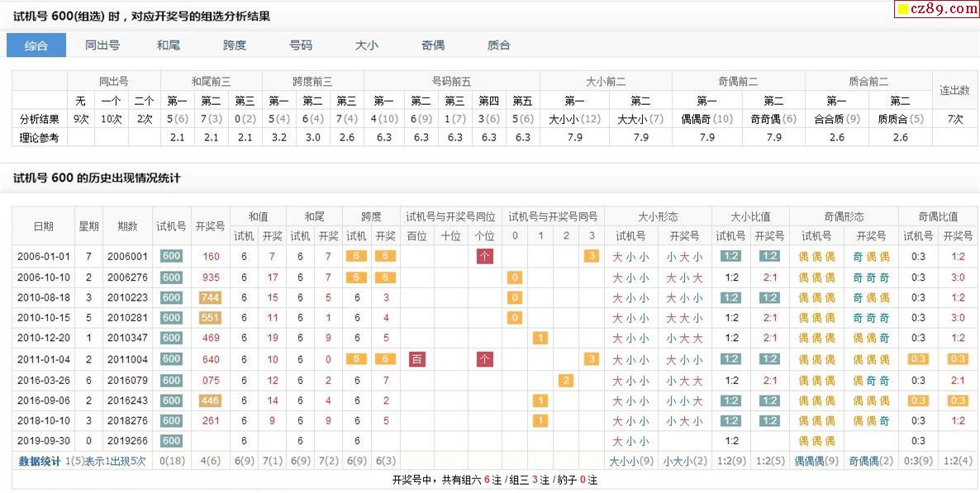Screen dimensions: 980x493
Task: Click the 星期 column header
Action: click(x=88, y=226)
